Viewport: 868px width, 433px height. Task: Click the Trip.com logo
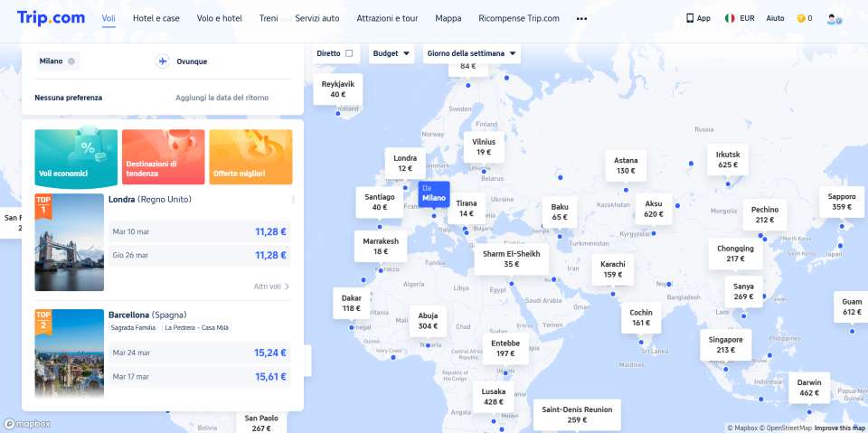(x=51, y=17)
